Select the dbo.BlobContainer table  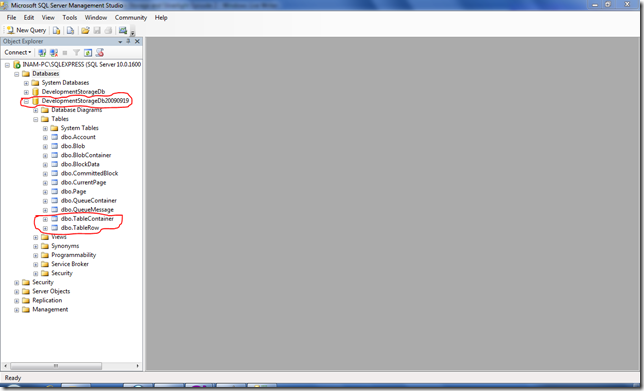pos(86,155)
